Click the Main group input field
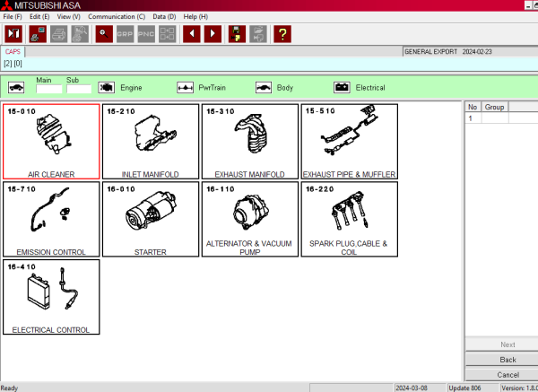The image size is (538, 392). 49,89
